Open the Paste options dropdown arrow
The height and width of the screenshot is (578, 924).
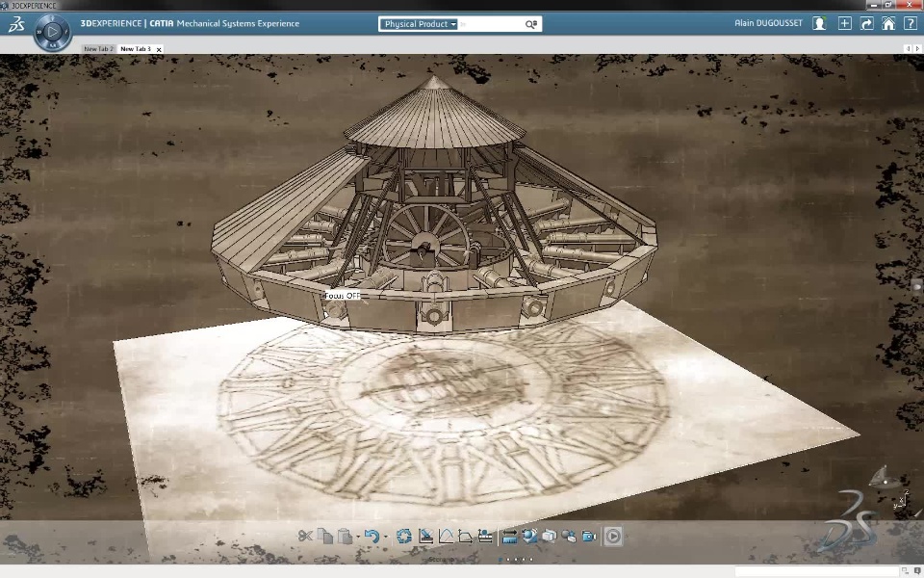358,537
